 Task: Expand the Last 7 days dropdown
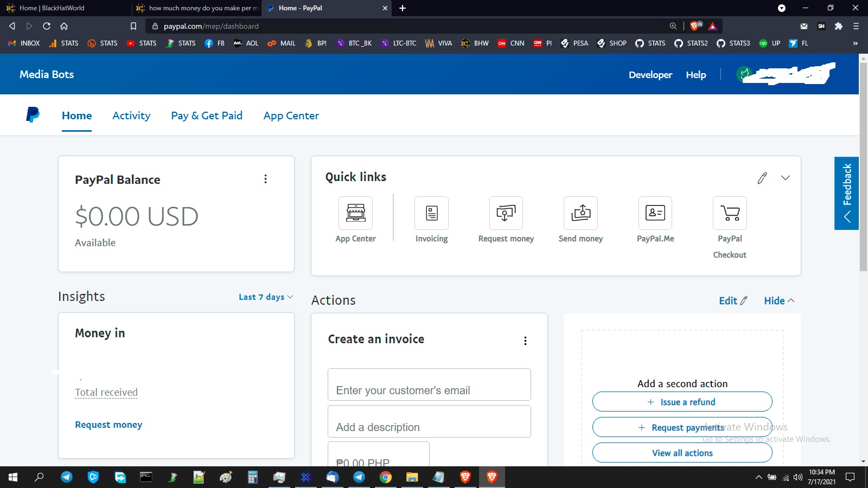tap(266, 297)
